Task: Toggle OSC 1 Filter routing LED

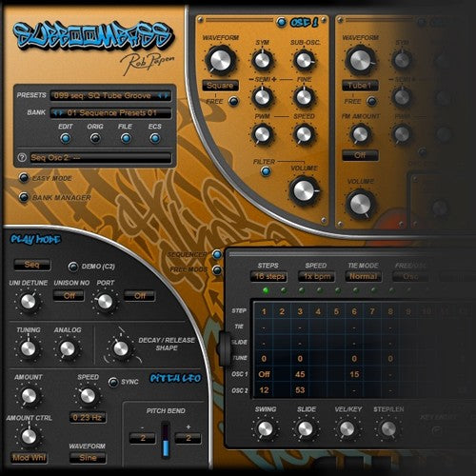Action: (x=266, y=171)
